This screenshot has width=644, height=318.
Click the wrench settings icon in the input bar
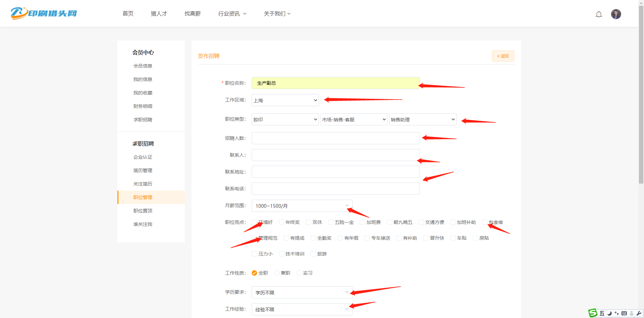click(x=639, y=313)
